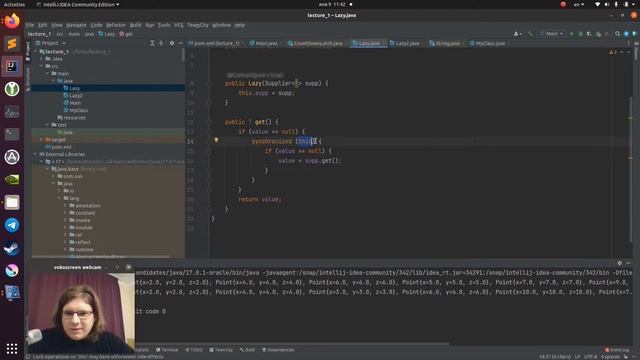Expand the com.sun package node
Viewport: 640px width, 360px height.
pos(53,176)
